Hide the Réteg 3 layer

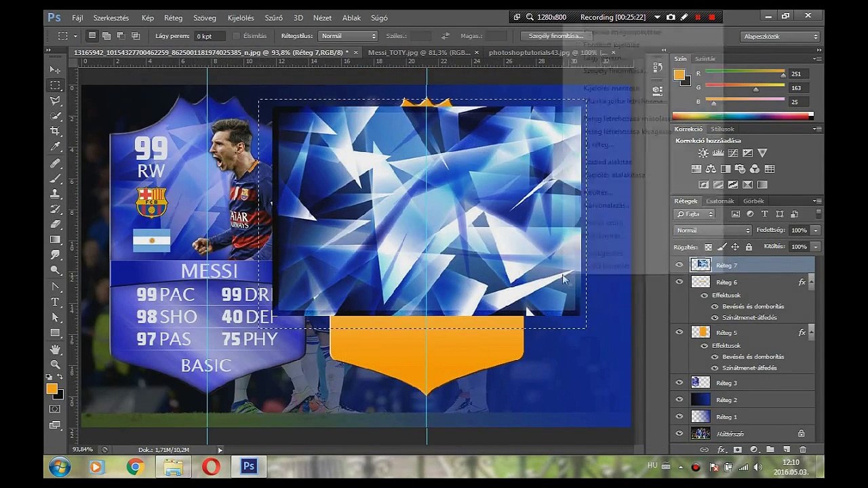(679, 383)
